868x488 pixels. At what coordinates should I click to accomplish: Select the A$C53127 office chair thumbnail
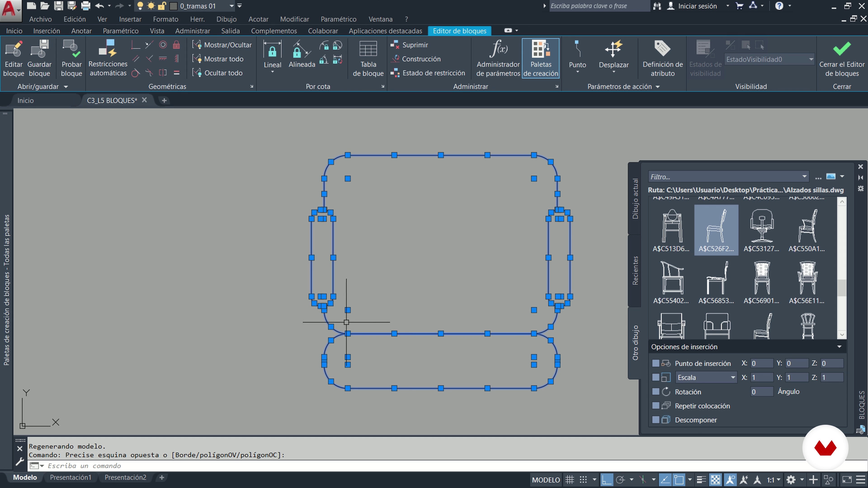pyautogui.click(x=761, y=230)
